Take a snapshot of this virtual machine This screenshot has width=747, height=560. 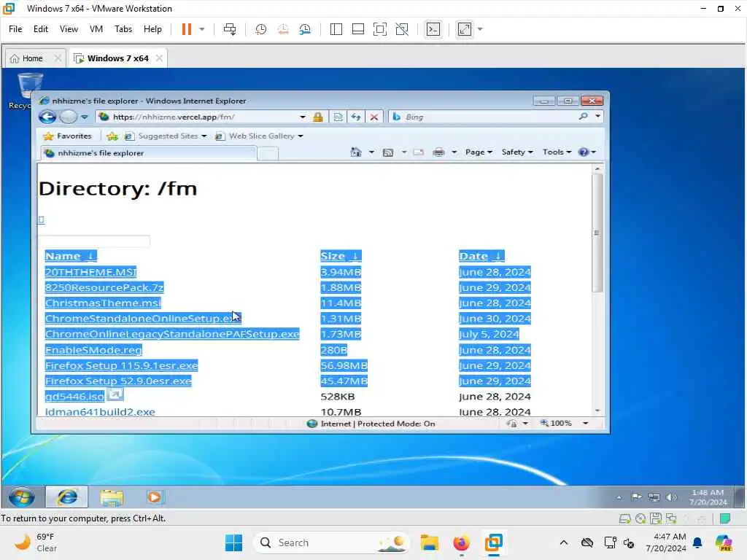coord(260,29)
